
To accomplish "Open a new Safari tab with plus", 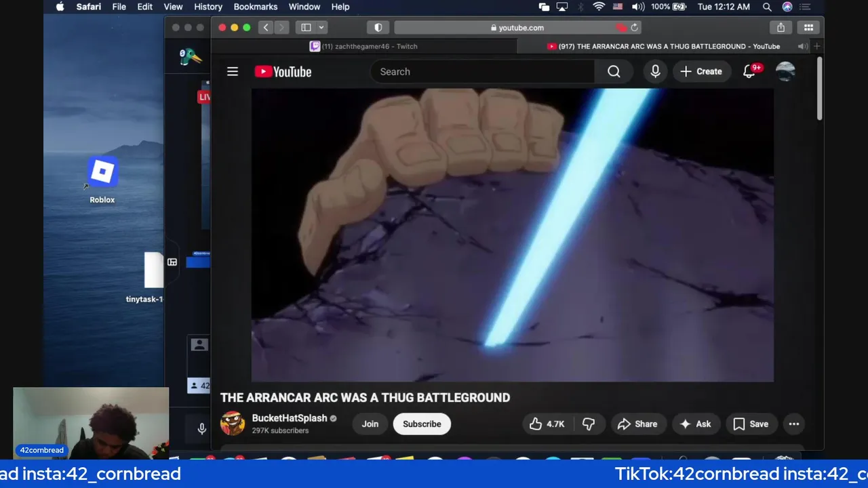I will point(817,46).
